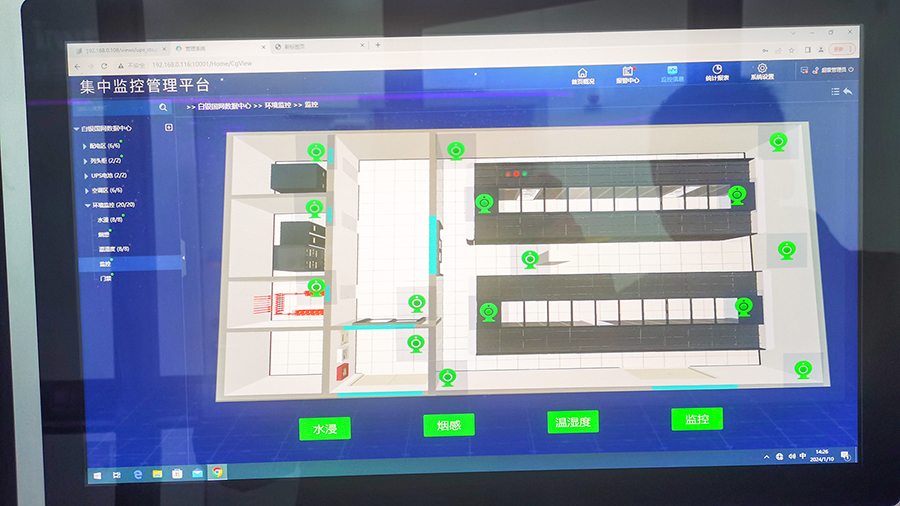This screenshot has height=506, width=900.
Task: Click the plus icon next to data center node
Action: click(x=169, y=128)
